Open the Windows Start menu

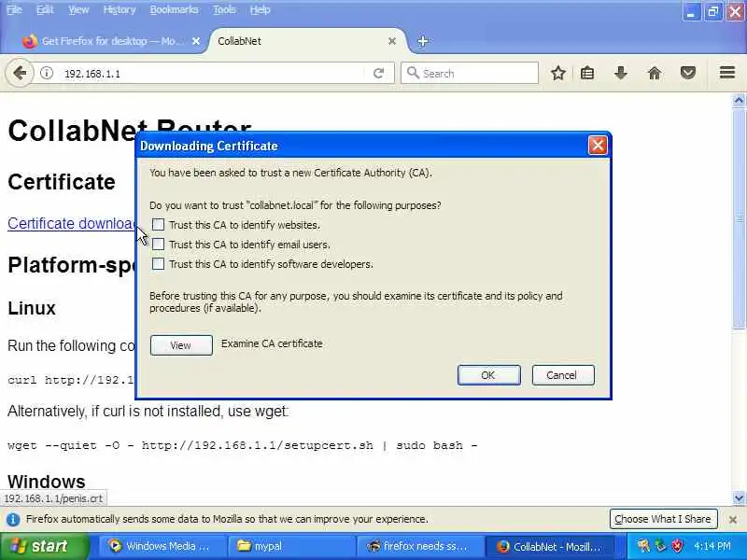pyautogui.click(x=44, y=546)
